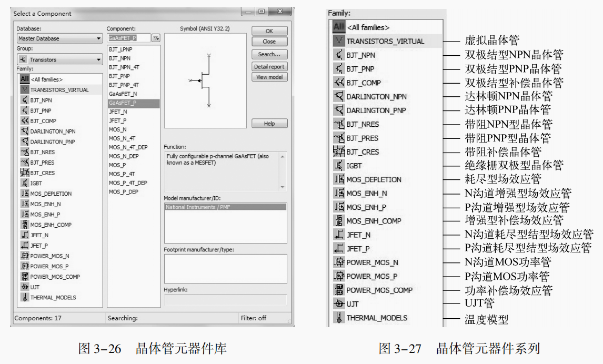The height and width of the screenshot is (364, 603).
Task: Click POWER_MOS_COMP icon in dialog Family list
Action: coord(25,276)
